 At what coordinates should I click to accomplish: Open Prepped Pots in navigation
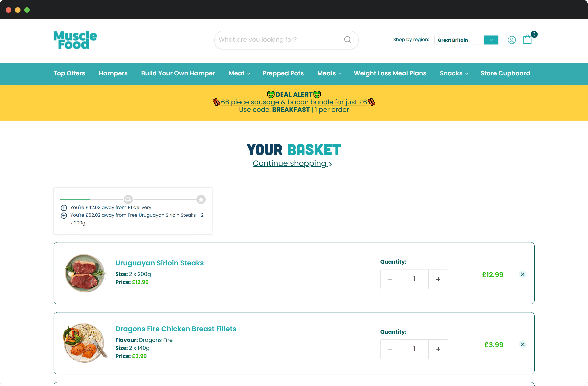click(x=283, y=73)
